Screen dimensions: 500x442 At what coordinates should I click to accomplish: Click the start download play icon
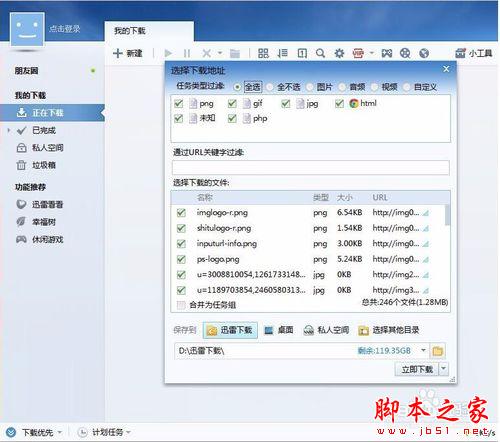point(168,53)
